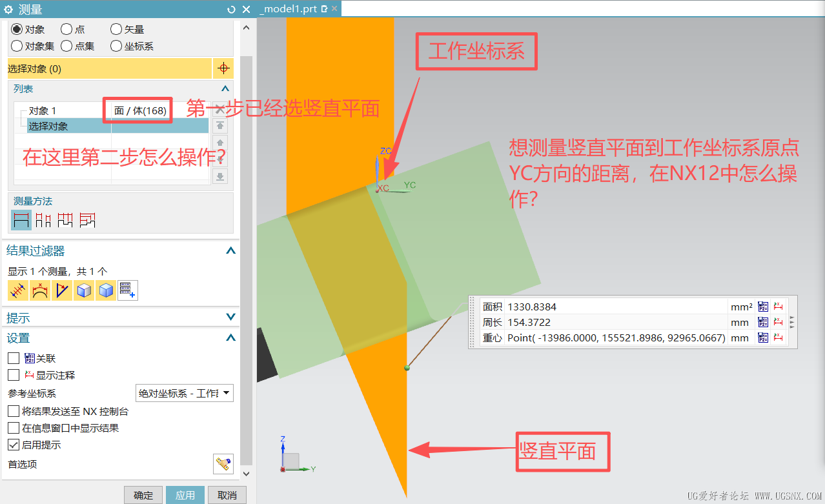Viewport: 825px width, 504px height.
Task: Click the 重心 Point coordinates value
Action: tap(616, 338)
